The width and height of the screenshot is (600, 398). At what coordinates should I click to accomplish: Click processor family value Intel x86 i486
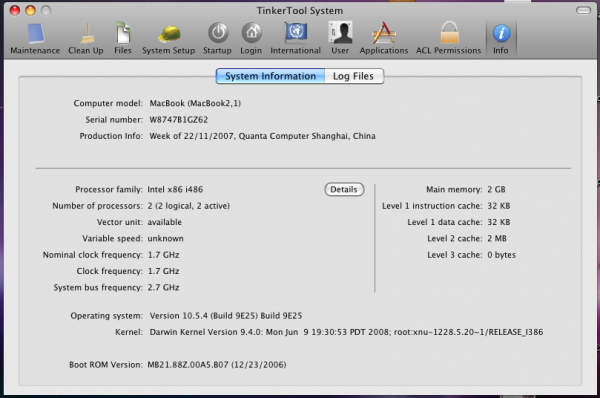(x=175, y=189)
